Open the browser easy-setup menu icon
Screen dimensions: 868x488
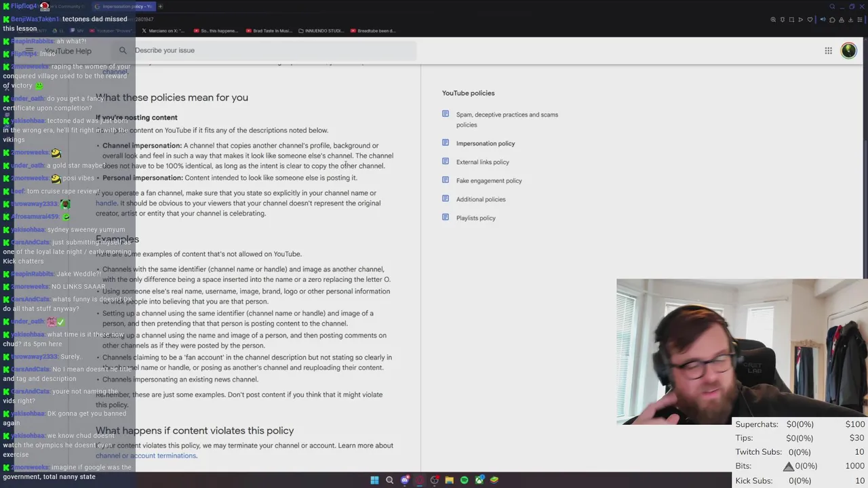(x=860, y=20)
